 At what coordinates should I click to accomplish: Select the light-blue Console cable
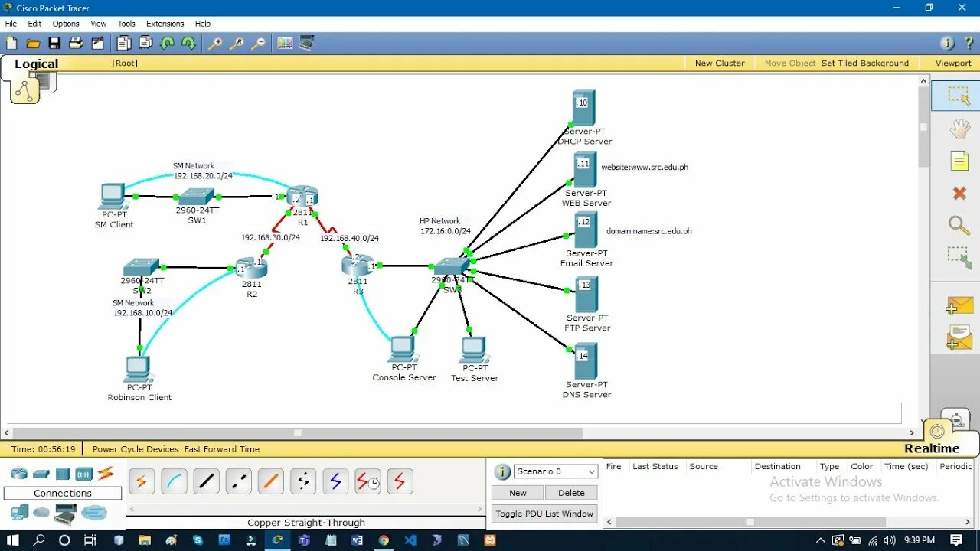click(x=174, y=481)
